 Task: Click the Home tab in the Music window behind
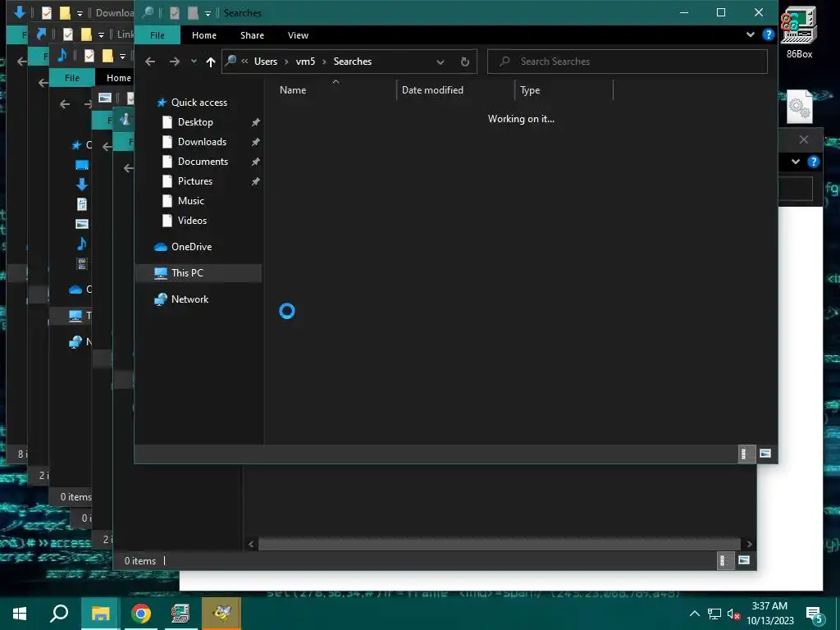click(118, 78)
